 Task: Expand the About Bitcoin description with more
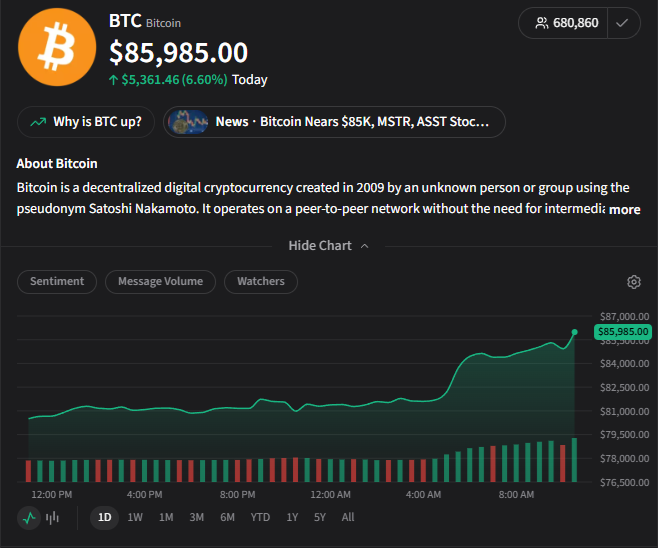[624, 209]
